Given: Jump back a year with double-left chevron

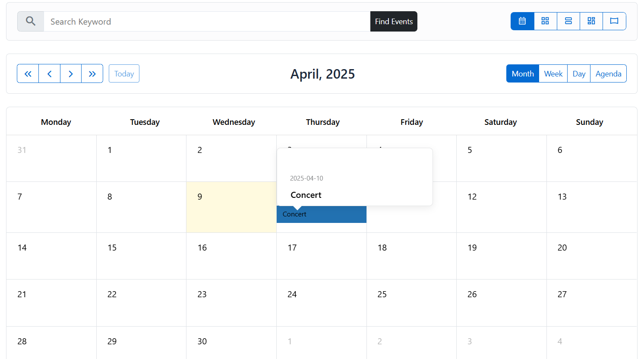Looking at the screenshot, I should (x=28, y=74).
